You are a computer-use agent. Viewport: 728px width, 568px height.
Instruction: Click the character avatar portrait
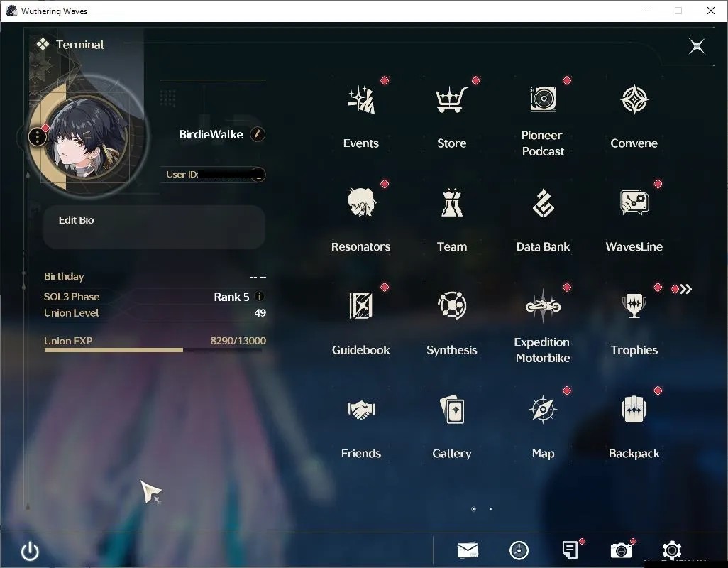click(x=88, y=138)
